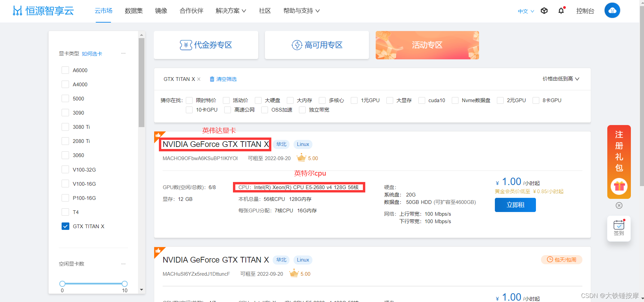
Task: Click 立即租 for the first listing
Action: (515, 205)
